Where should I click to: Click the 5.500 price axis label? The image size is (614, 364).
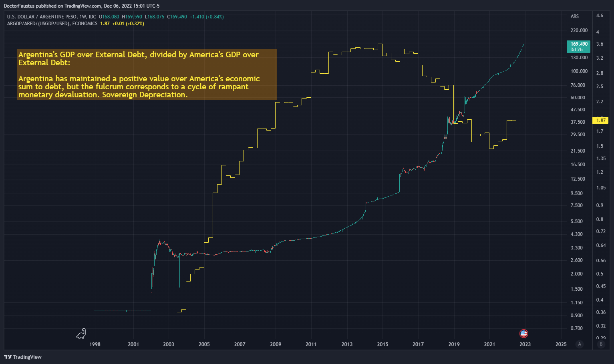[x=577, y=221]
